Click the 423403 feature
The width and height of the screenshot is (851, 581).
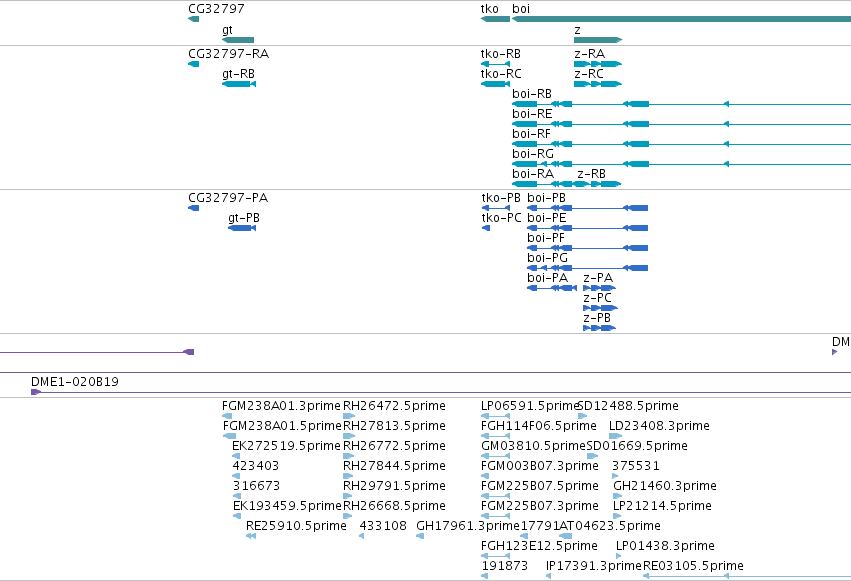tap(236, 476)
